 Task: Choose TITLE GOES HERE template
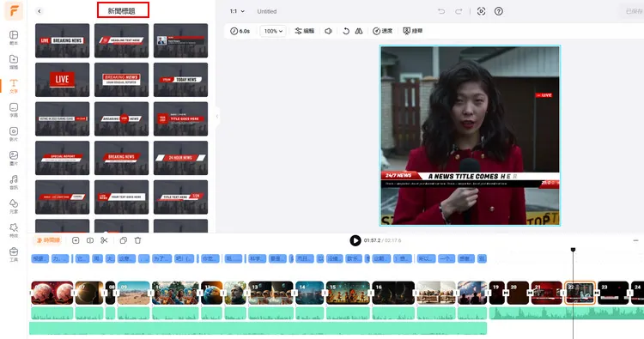pyautogui.click(x=180, y=118)
